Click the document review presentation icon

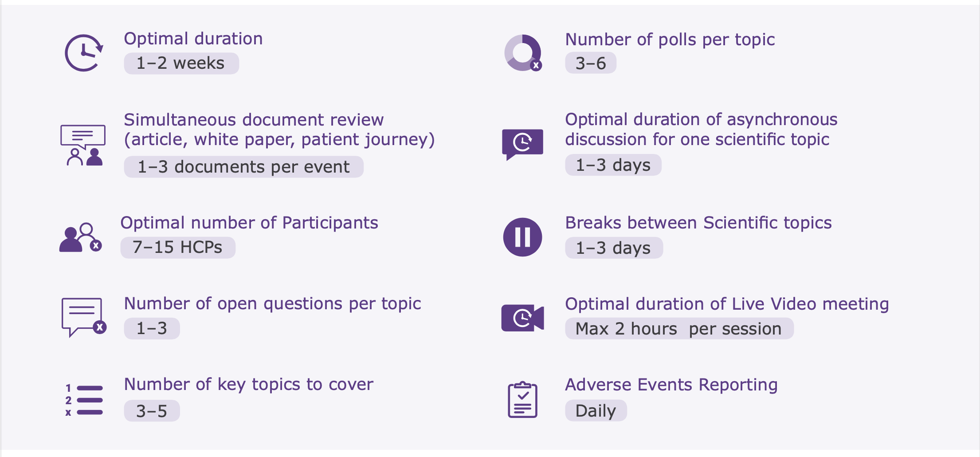pos(83,145)
